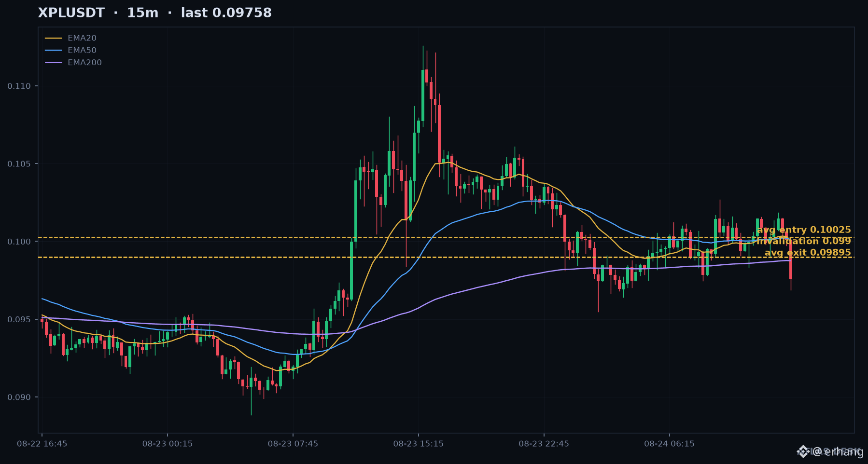Click the 0.095 price axis label
868x464 pixels.
point(19,319)
